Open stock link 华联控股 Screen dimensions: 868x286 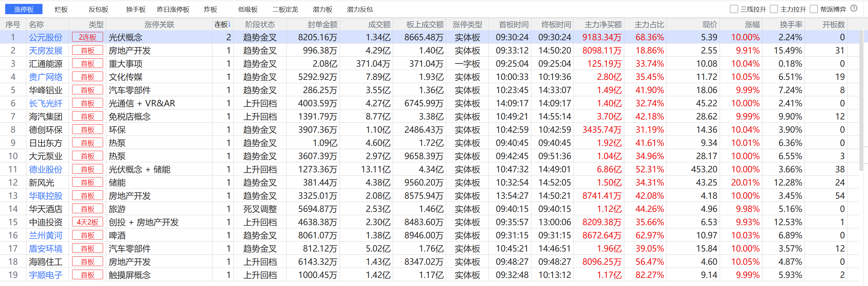(x=45, y=195)
